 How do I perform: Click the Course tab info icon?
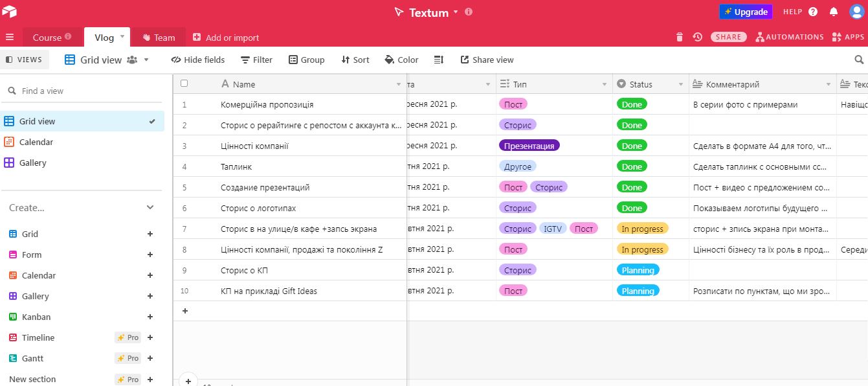[68, 37]
